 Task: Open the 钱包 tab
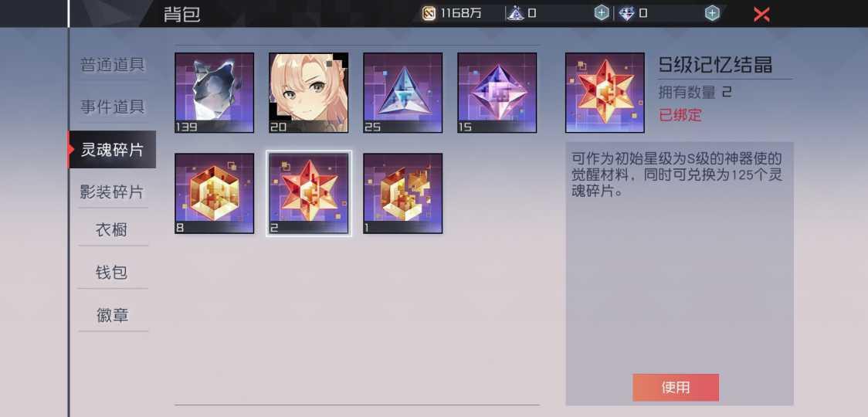click(113, 272)
